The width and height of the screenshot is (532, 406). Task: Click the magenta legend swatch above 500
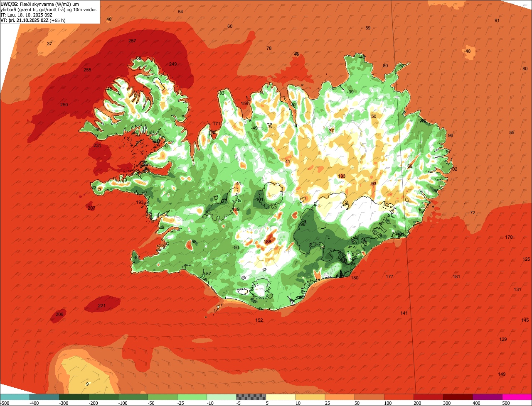click(x=517, y=396)
